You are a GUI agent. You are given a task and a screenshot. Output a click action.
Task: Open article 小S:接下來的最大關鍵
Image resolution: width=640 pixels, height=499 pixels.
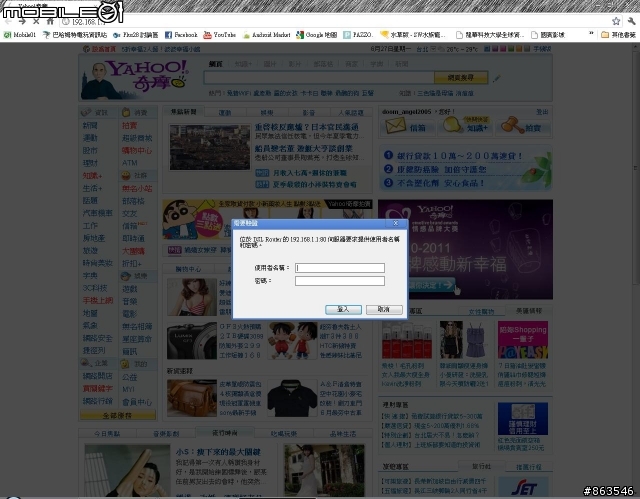218,452
